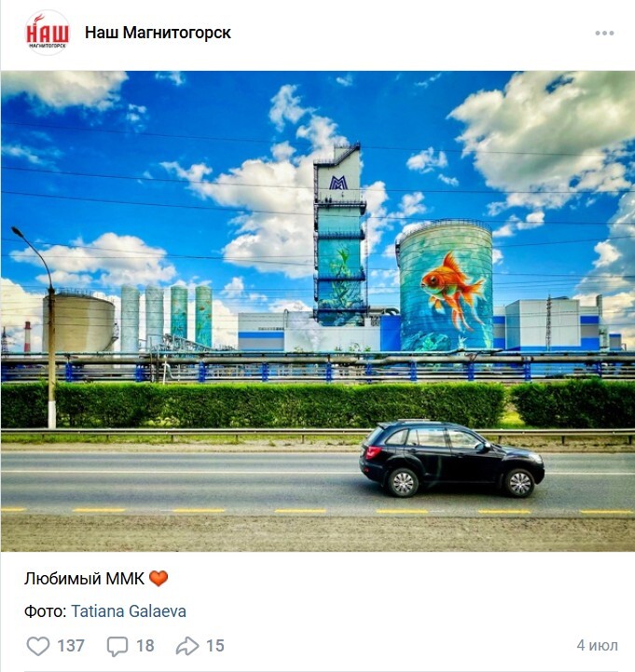Open the three-dot post options menu
Image resolution: width=635 pixels, height=672 pixels.
pos(604,33)
